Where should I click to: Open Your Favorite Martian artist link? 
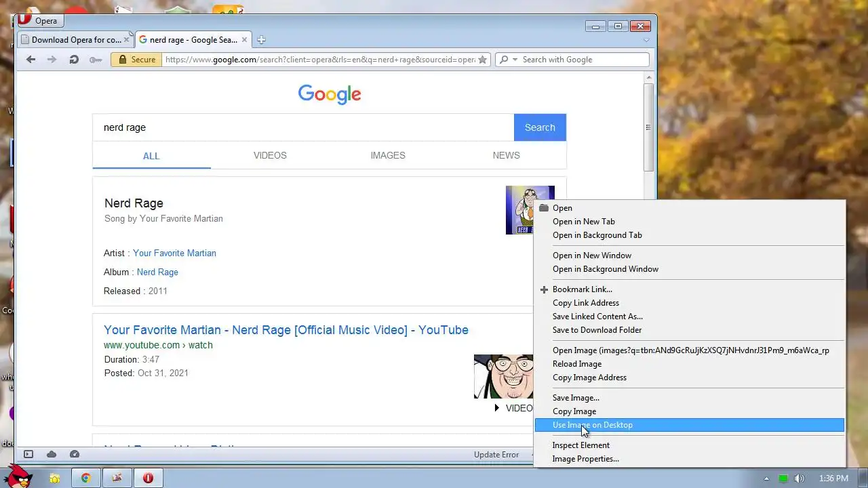coord(174,253)
